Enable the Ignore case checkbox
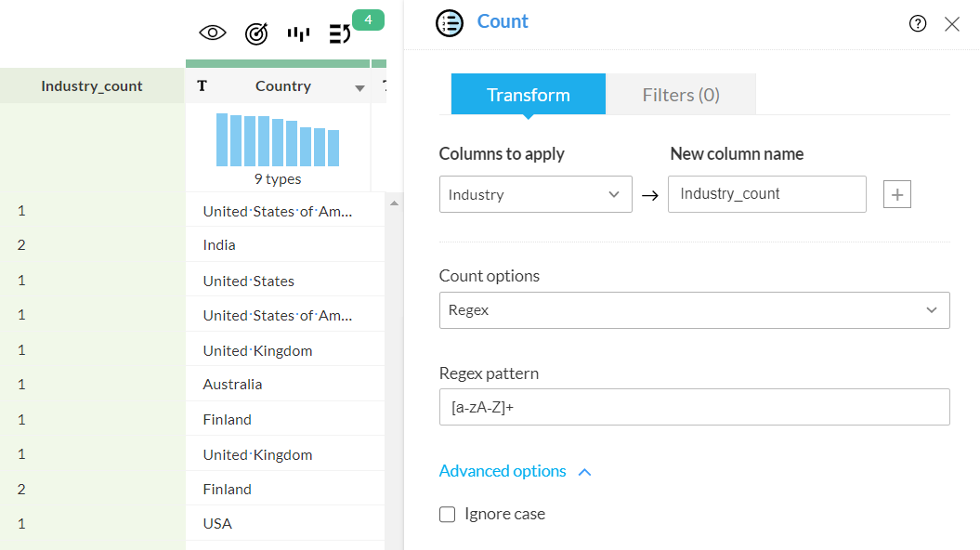The width and height of the screenshot is (980, 550). tap(448, 514)
